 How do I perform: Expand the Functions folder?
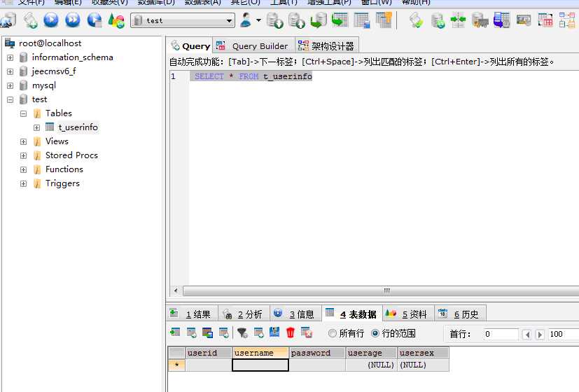tap(24, 170)
